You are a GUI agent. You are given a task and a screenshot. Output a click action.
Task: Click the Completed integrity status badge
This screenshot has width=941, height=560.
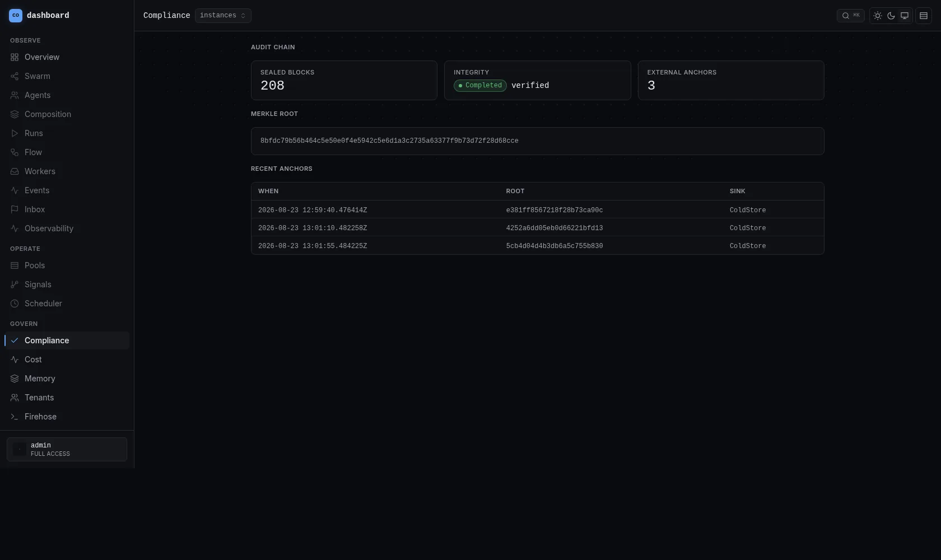pos(480,86)
